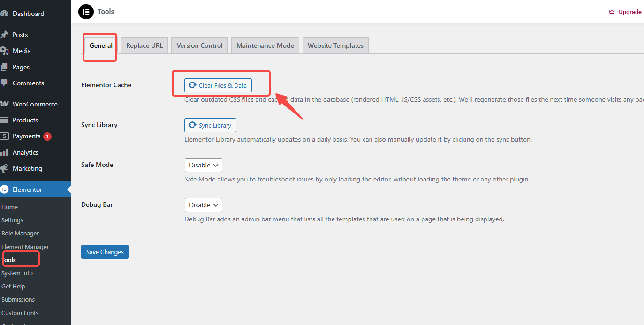Click the Comments speech bubble icon
This screenshot has height=325, width=644.
coord(4,83)
